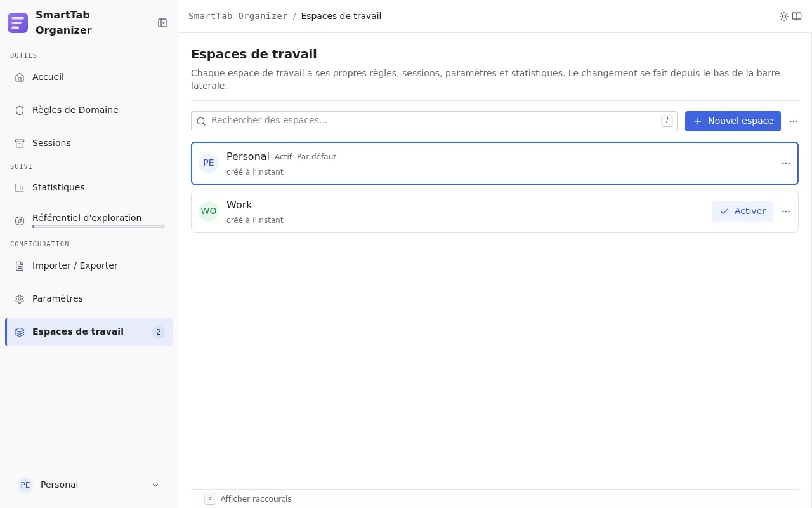
Task: Open the Work row options menu
Action: pyautogui.click(x=786, y=211)
